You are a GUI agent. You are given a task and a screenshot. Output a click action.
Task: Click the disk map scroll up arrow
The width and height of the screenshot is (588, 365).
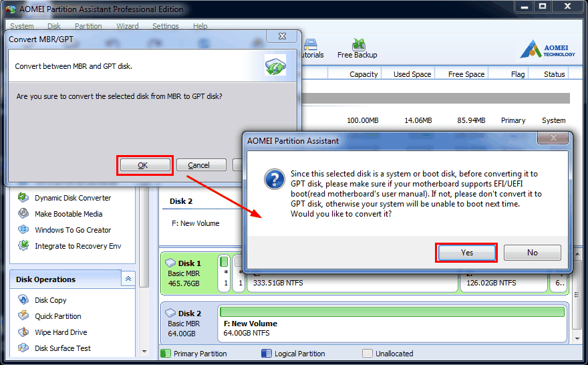(577, 253)
